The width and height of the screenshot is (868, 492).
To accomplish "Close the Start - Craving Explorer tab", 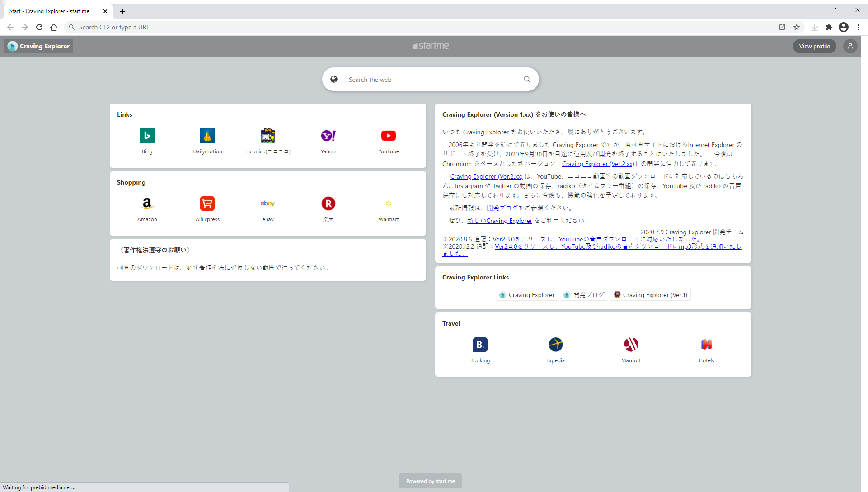I will [105, 11].
